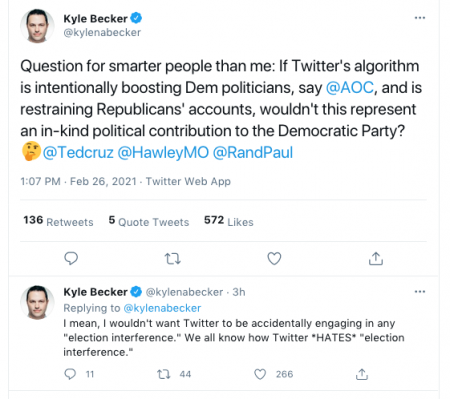Open the @Tedcruz mention link

78,152
